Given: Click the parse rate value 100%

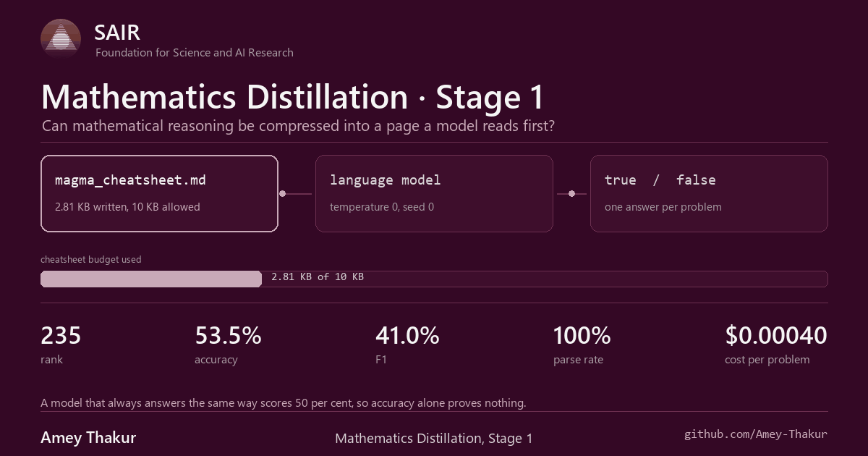Looking at the screenshot, I should pyautogui.click(x=582, y=336).
